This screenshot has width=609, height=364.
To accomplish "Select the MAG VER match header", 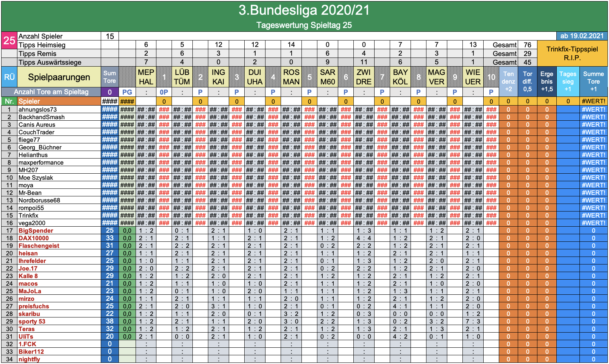I will (437, 77).
